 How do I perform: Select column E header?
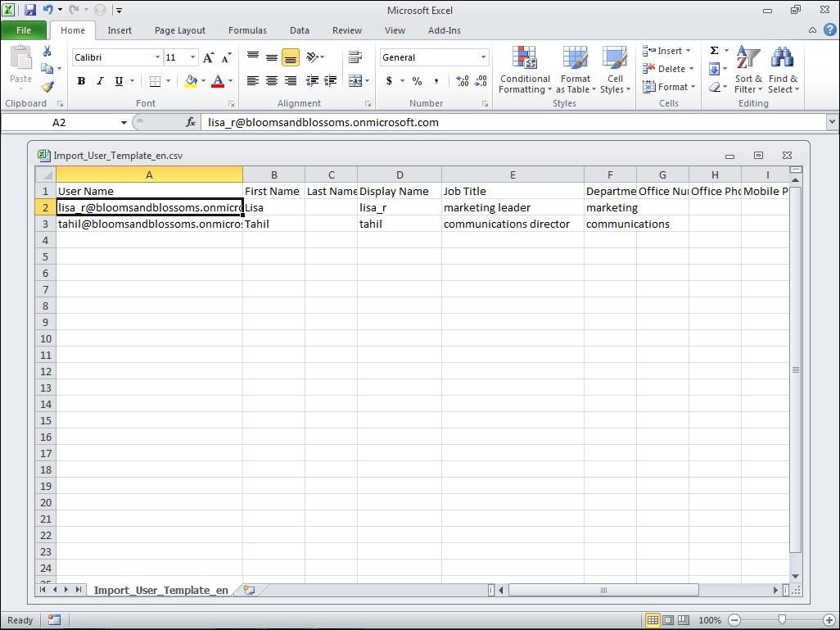click(513, 174)
